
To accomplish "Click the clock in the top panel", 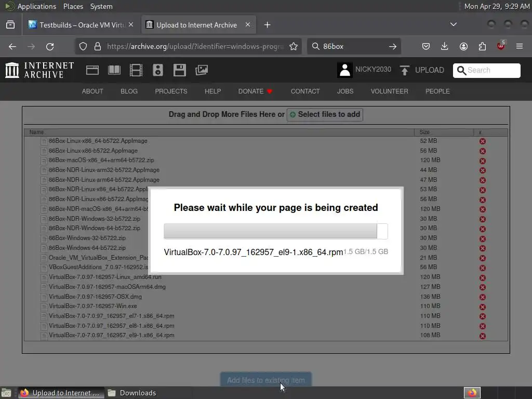I will (497, 6).
